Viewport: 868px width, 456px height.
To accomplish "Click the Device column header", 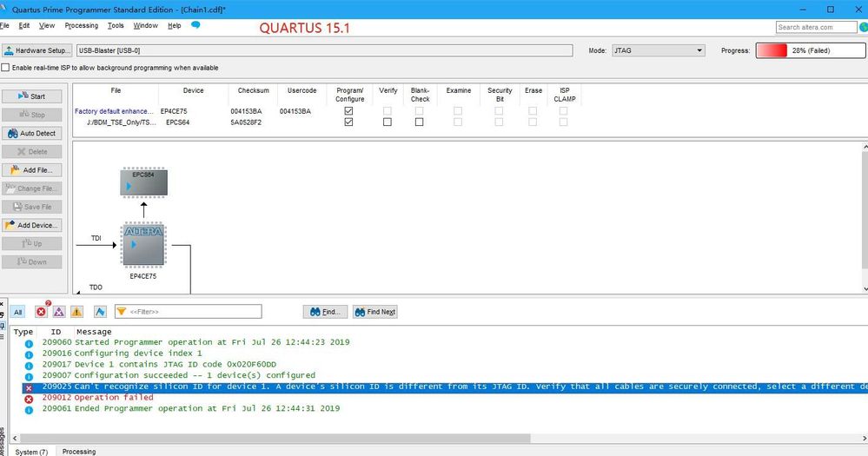I will 193,90.
